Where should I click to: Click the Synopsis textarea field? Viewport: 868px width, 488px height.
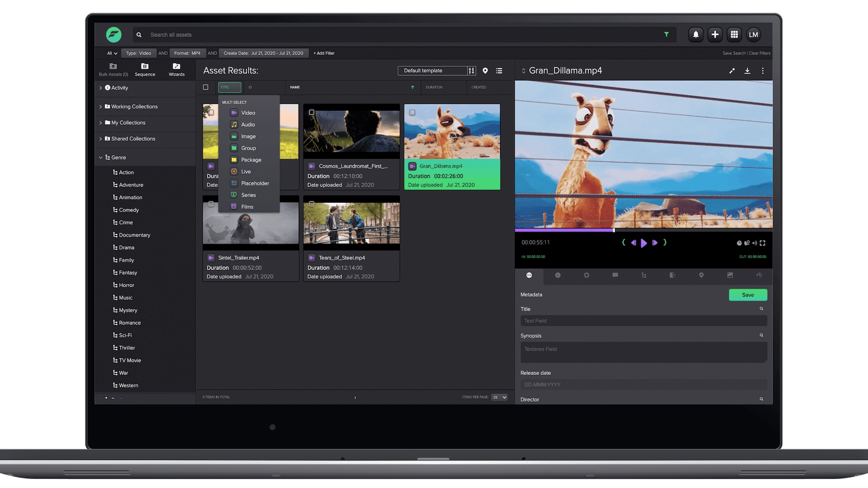644,353
